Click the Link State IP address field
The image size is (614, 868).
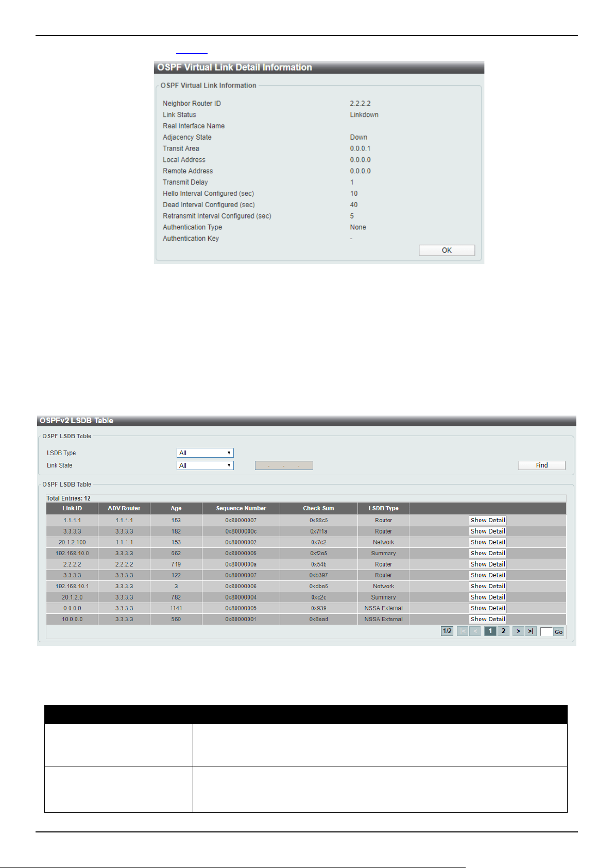click(x=284, y=465)
